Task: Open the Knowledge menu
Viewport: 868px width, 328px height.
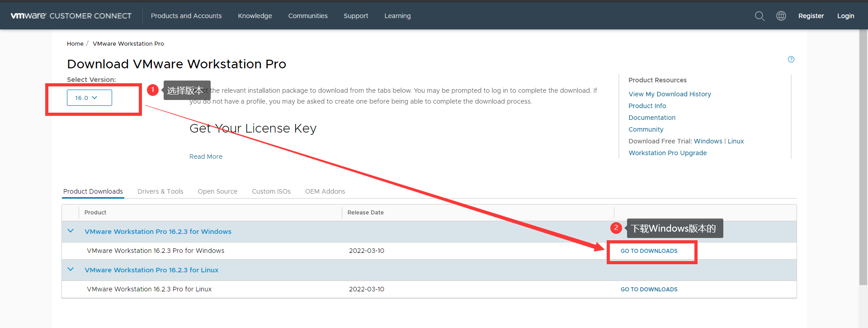Action: tap(255, 16)
